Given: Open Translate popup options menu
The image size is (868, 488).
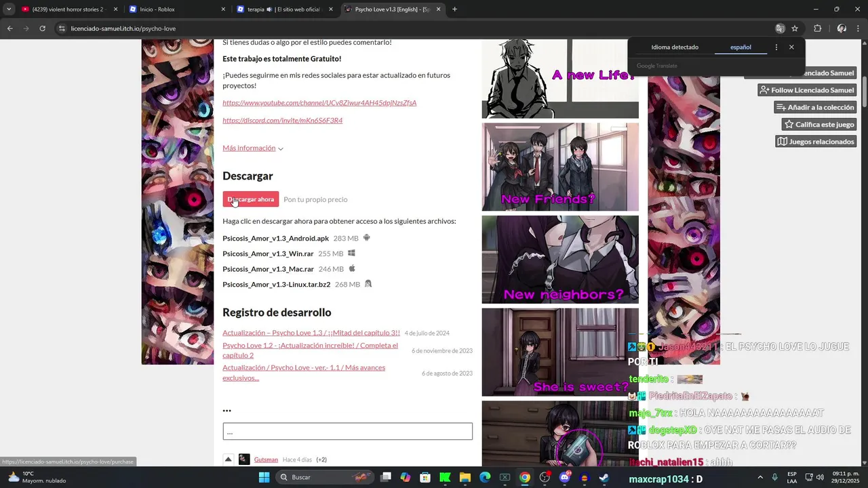Looking at the screenshot, I should [x=776, y=47].
